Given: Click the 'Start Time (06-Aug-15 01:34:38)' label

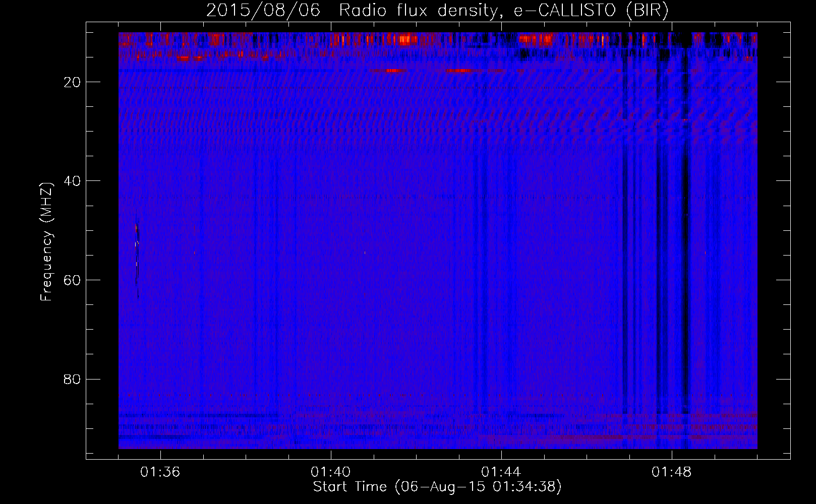Looking at the screenshot, I should click(x=437, y=487).
